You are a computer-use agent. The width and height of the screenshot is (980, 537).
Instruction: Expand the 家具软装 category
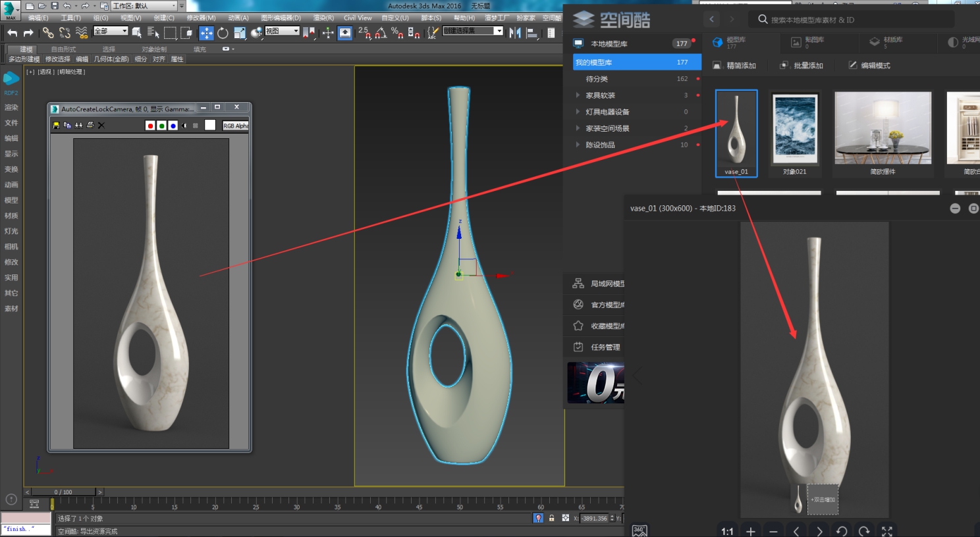[578, 95]
